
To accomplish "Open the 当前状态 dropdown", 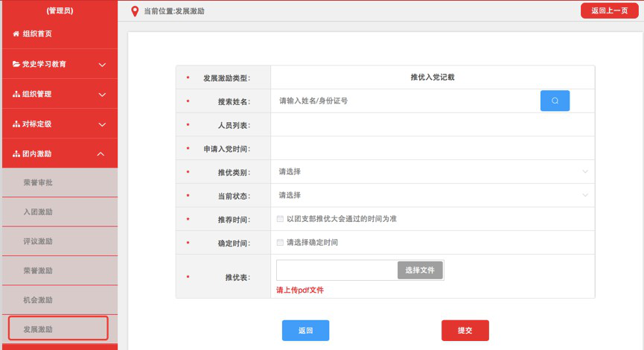I will [x=433, y=195].
